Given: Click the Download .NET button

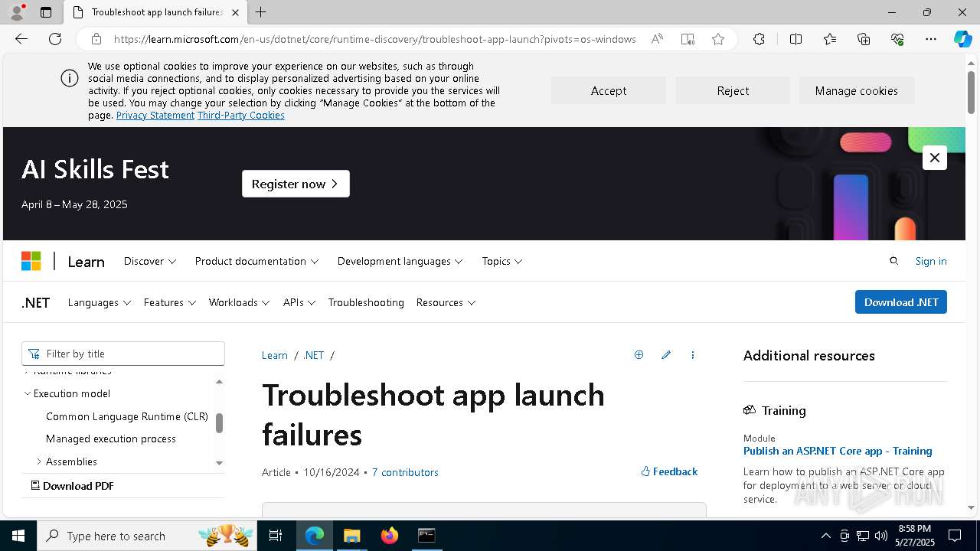Looking at the screenshot, I should coord(901,302).
